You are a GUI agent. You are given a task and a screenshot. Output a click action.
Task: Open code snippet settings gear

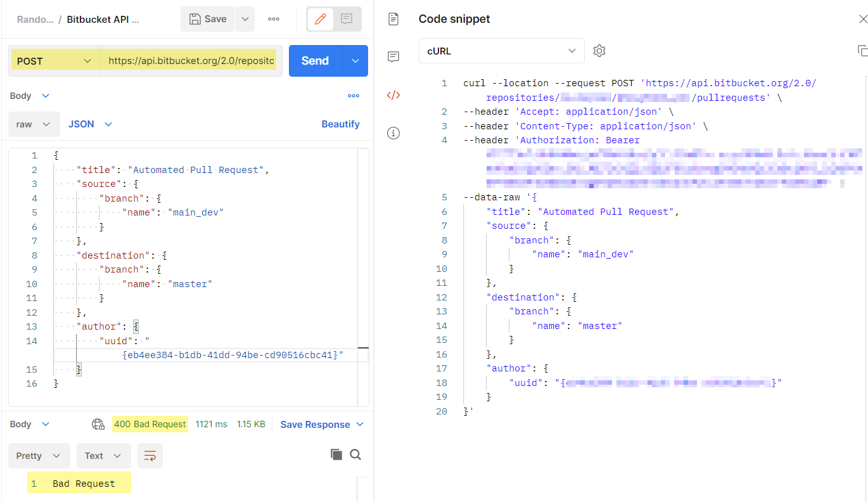(599, 51)
